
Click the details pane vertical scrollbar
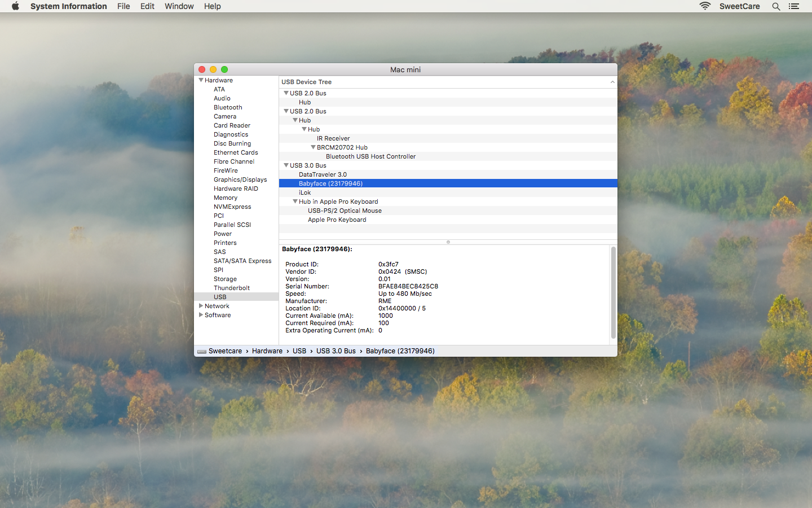[x=613, y=292]
